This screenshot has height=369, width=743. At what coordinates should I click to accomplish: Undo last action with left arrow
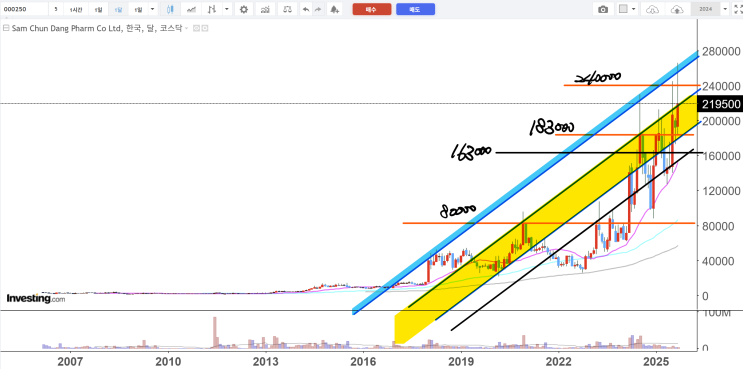[306, 9]
